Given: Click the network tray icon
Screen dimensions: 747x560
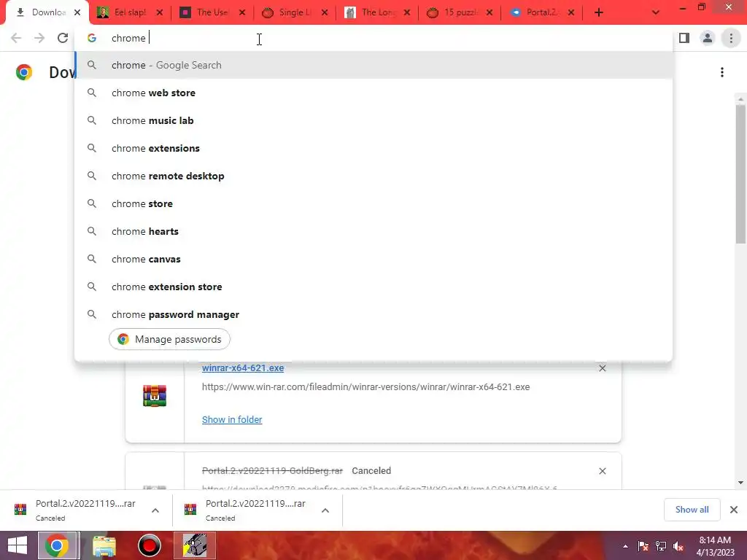Looking at the screenshot, I should [661, 546].
